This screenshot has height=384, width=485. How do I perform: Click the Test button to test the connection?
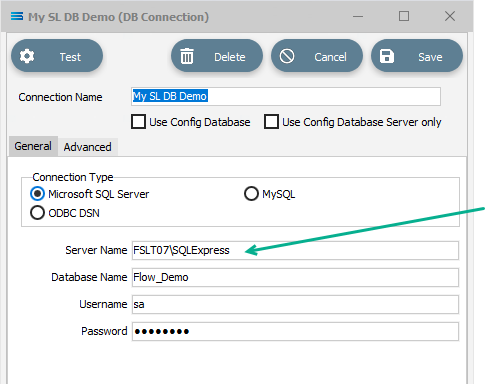pyautogui.click(x=57, y=56)
